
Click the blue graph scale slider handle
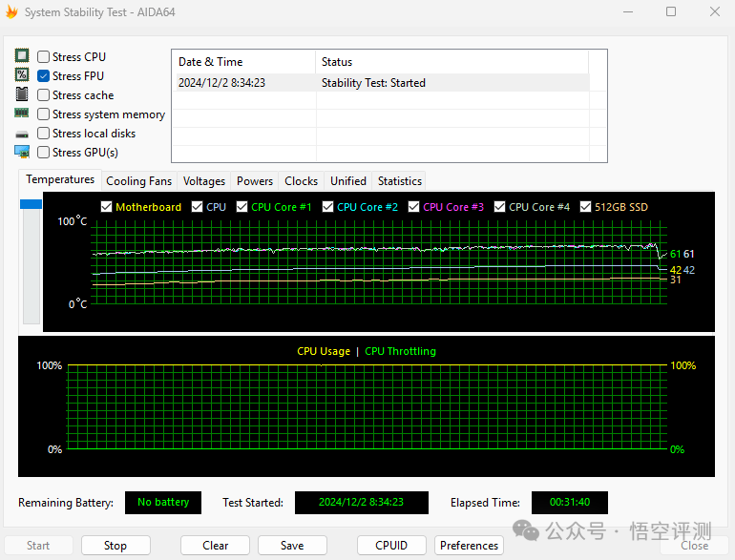click(x=31, y=204)
